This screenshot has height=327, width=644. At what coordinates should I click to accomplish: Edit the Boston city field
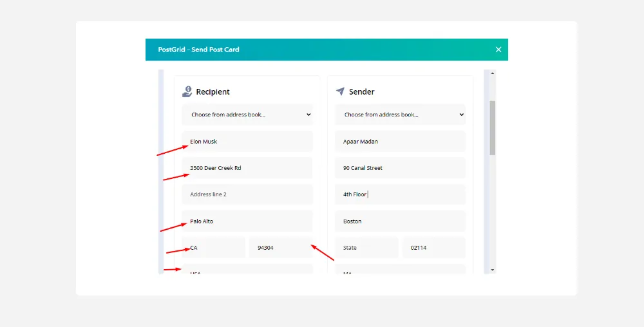tap(400, 221)
